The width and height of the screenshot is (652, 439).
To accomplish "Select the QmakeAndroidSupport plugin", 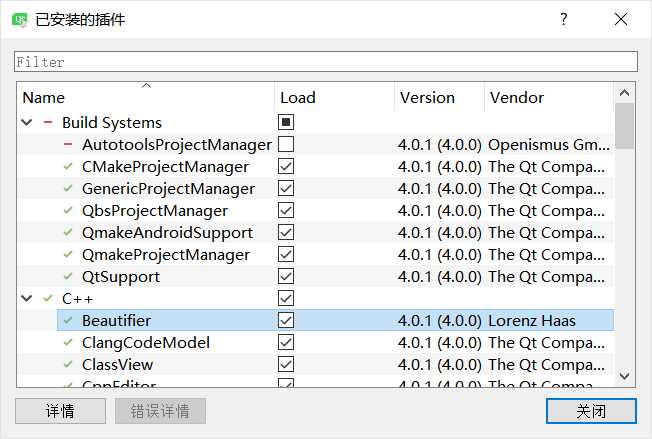I will pos(168,233).
